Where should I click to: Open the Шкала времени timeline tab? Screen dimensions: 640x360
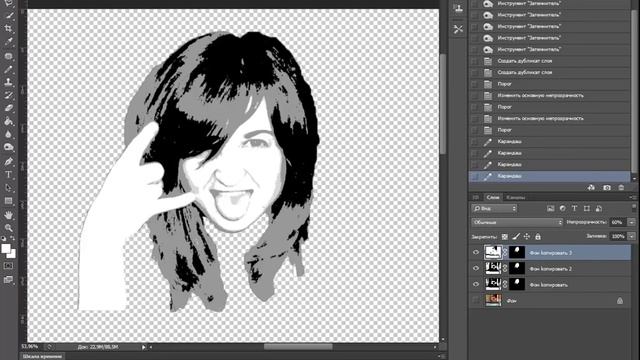tap(42, 356)
